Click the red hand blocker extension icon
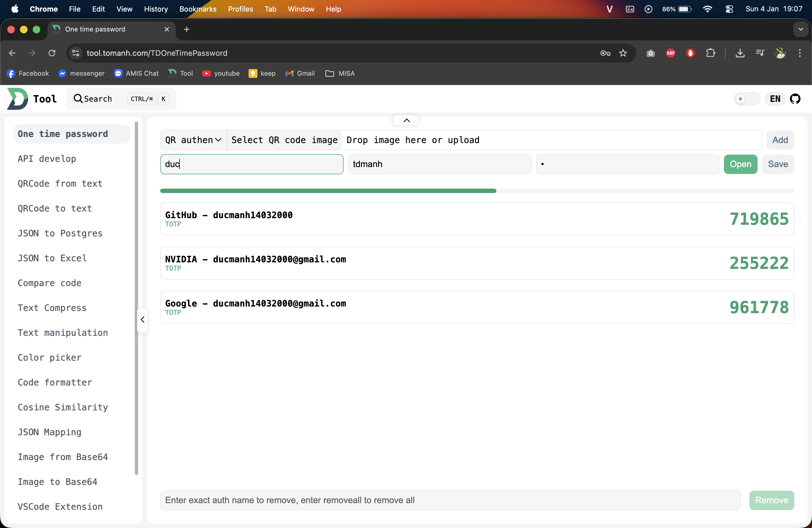The height and width of the screenshot is (528, 812). point(690,53)
